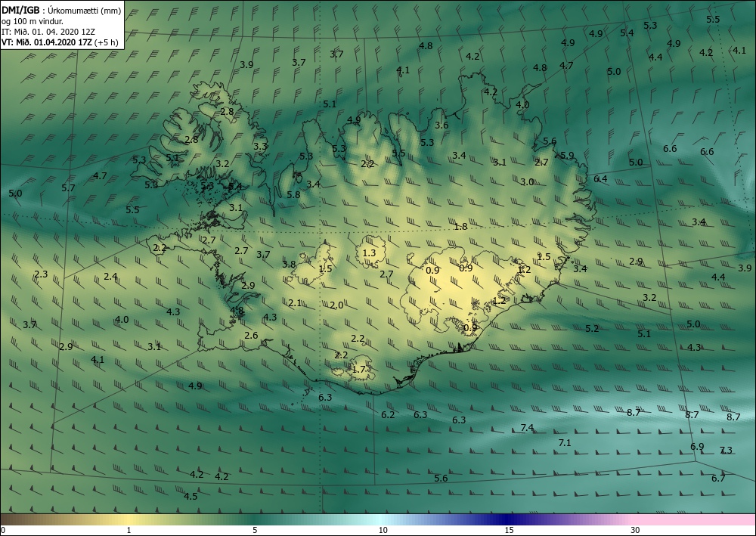Click the 2.4 value on the map
This screenshot has height=536, width=756.
click(x=110, y=277)
